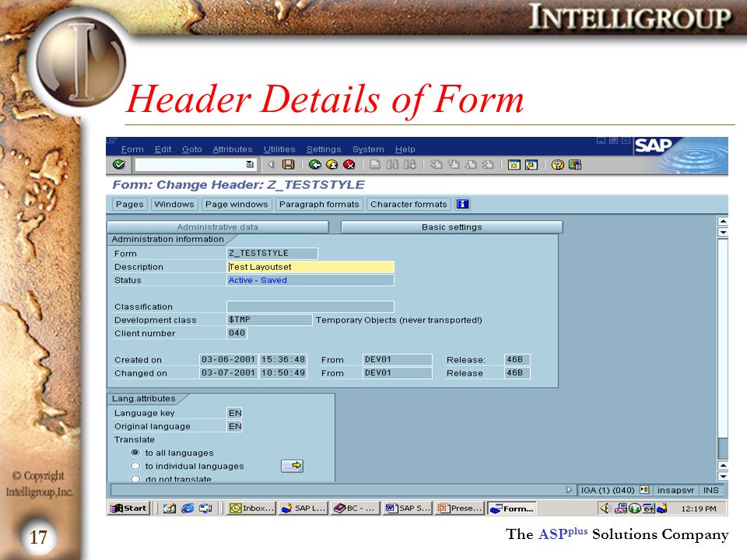747x560 pixels.
Task: Expand the status bar arrow next to IGA
Action: tap(569, 489)
